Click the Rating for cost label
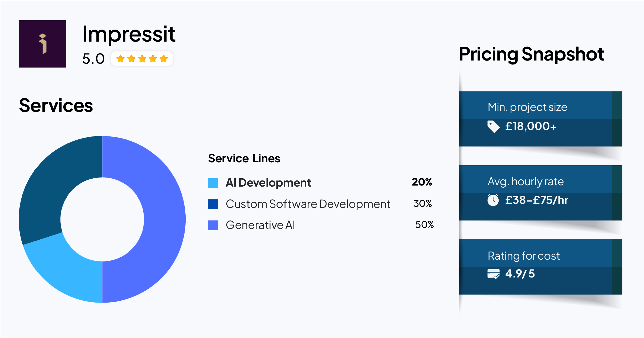Image resolution: width=644 pixels, height=338 pixels. (524, 256)
